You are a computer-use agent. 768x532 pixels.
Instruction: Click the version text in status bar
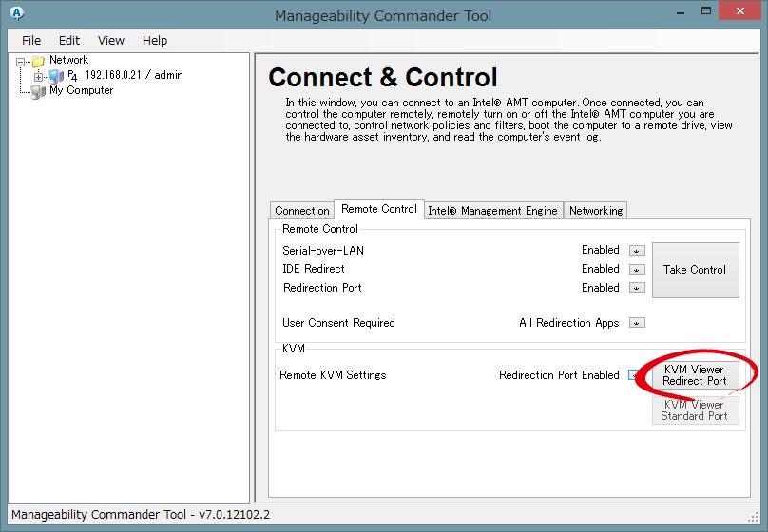click(x=141, y=514)
